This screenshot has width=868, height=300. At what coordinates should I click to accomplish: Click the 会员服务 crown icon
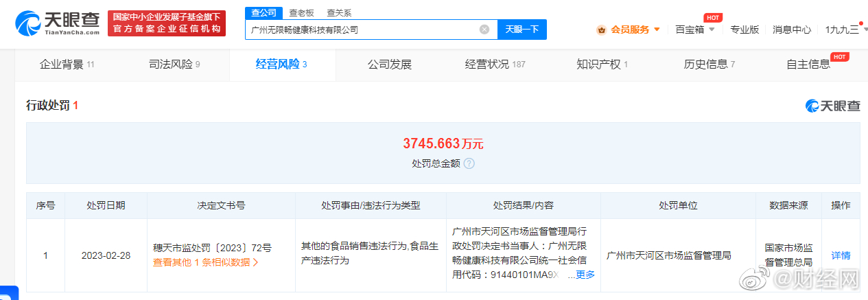coord(602,30)
